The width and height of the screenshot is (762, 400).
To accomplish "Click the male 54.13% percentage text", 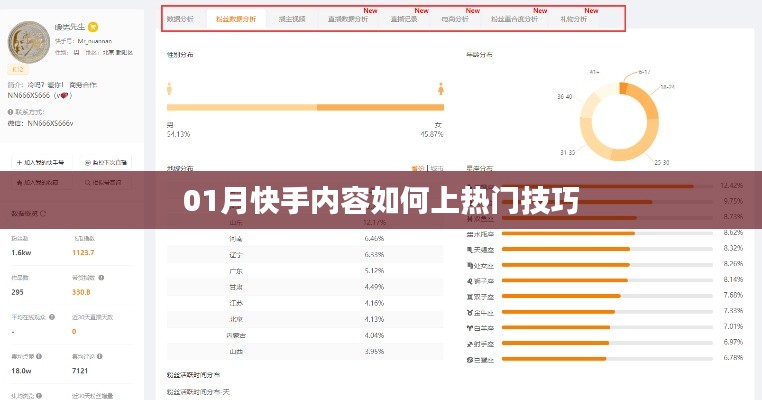I will coord(178,134).
